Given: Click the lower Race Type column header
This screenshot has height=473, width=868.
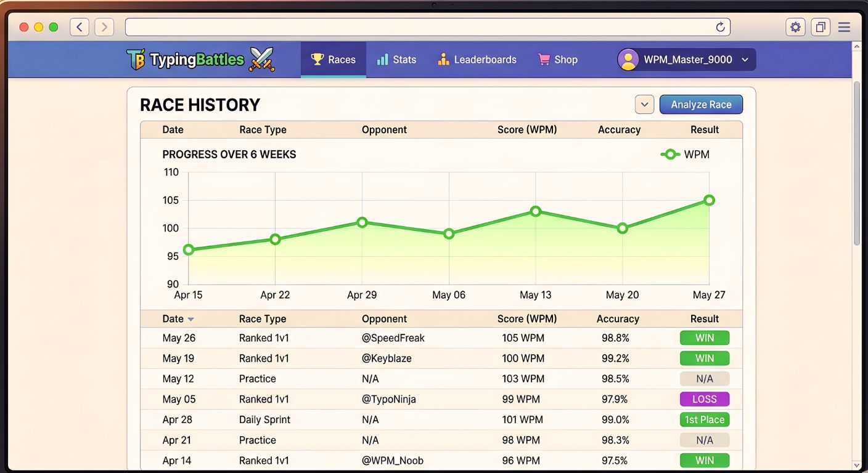Looking at the screenshot, I should click(x=263, y=319).
